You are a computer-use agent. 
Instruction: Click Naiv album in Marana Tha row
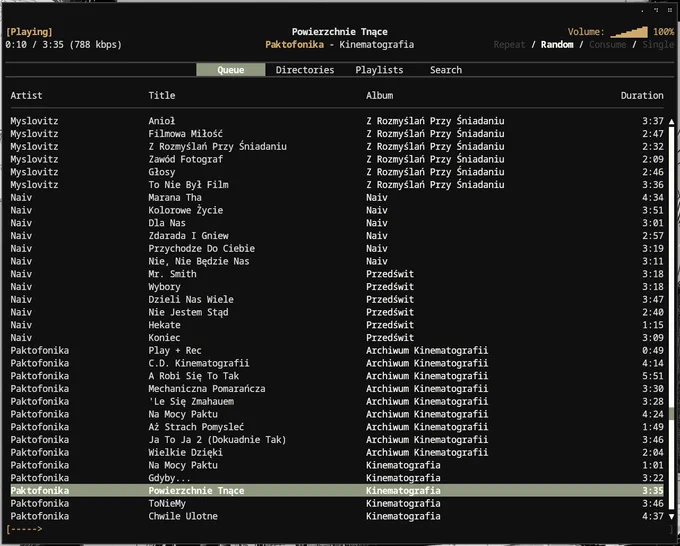coord(377,197)
